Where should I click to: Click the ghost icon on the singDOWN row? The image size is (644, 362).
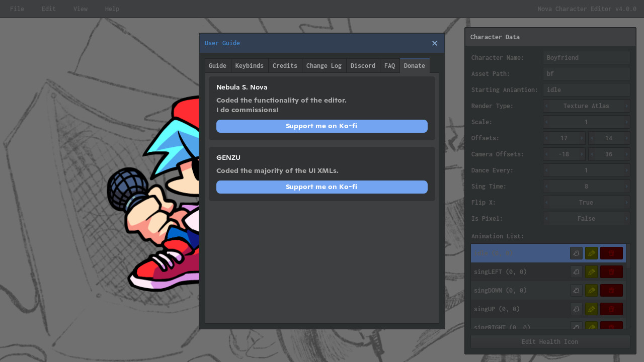[576, 291]
